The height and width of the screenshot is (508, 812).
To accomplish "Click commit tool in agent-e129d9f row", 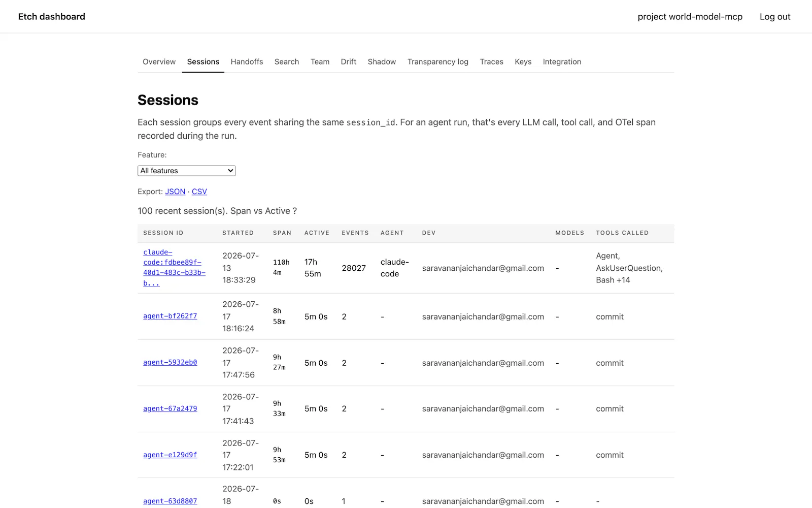I will point(610,455).
